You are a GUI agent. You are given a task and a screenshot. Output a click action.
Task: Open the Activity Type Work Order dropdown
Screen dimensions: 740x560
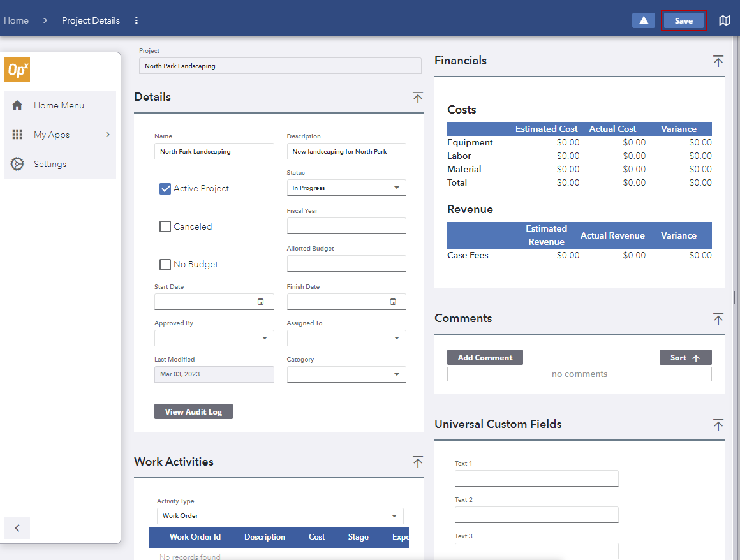(x=279, y=515)
